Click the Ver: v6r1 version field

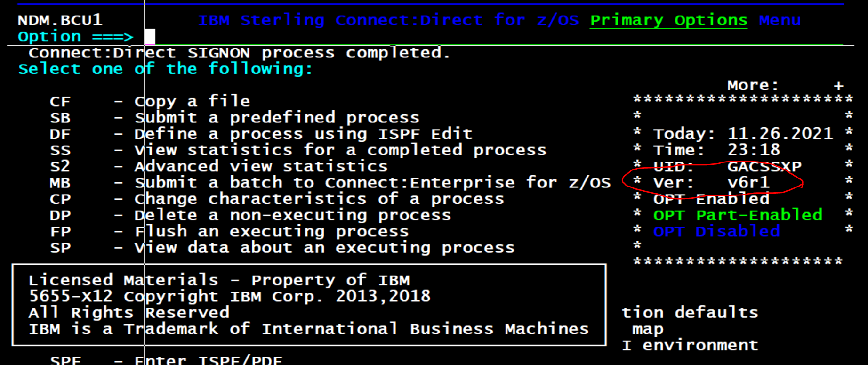click(748, 182)
